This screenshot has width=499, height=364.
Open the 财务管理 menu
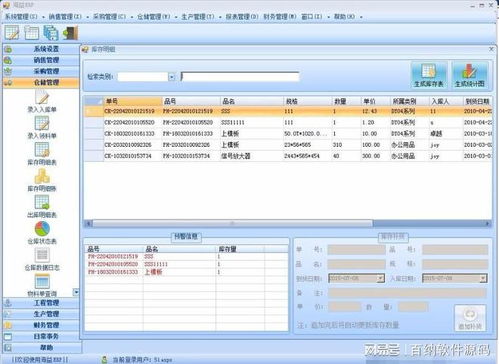(x=280, y=16)
